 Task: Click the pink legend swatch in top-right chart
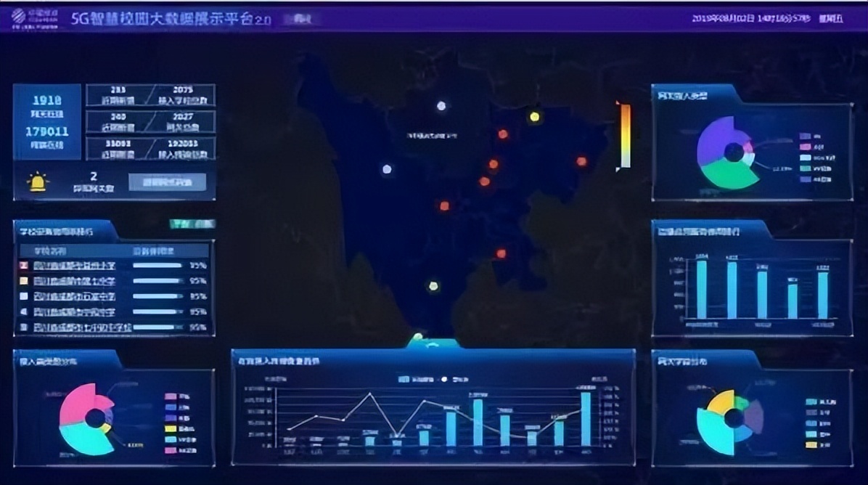point(806,147)
